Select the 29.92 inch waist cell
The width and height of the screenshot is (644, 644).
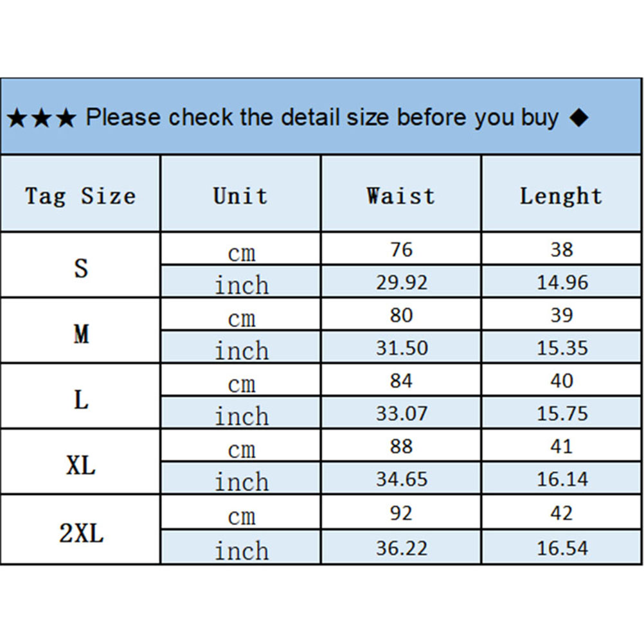click(x=401, y=282)
